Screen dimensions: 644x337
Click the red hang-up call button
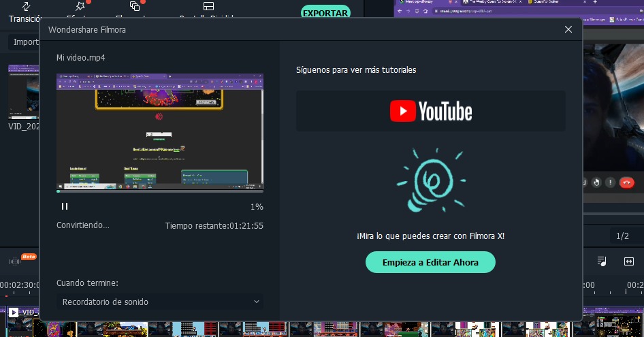pos(627,182)
